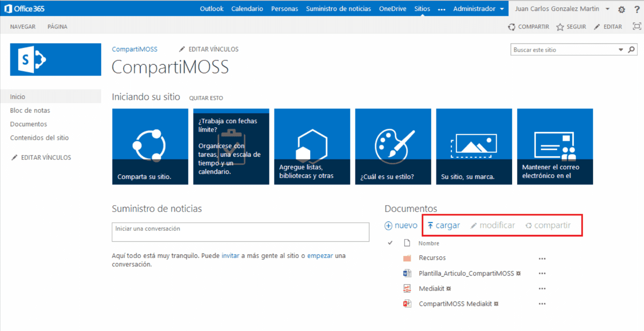Open the Recursos folder
This screenshot has width=644, height=331.
coord(432,258)
